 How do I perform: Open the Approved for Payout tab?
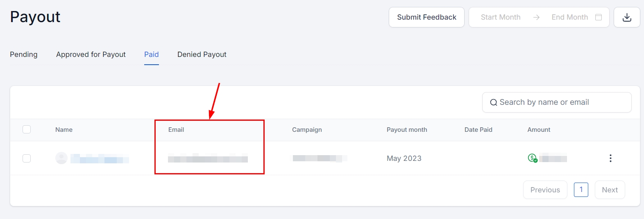point(91,54)
